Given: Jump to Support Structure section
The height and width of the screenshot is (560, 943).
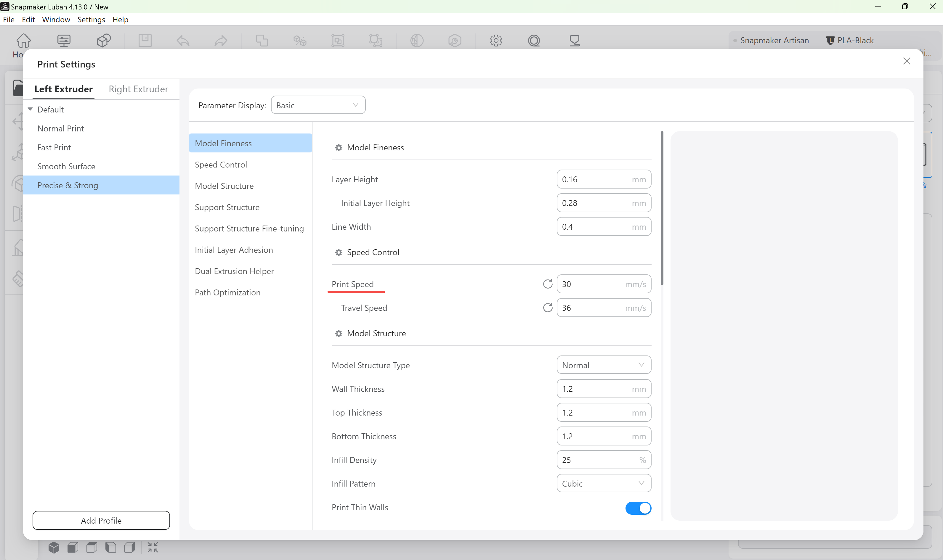Looking at the screenshot, I should point(250,207).
